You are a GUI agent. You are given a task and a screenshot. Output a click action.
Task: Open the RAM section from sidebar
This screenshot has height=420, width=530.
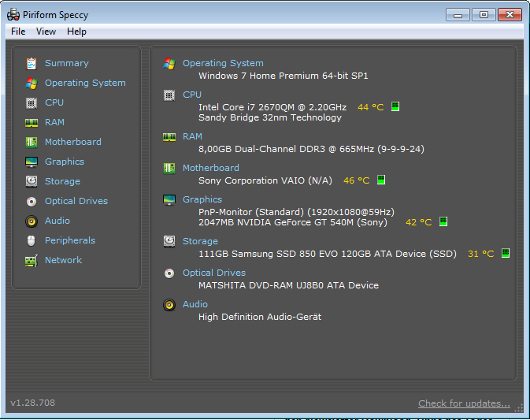pyautogui.click(x=54, y=122)
